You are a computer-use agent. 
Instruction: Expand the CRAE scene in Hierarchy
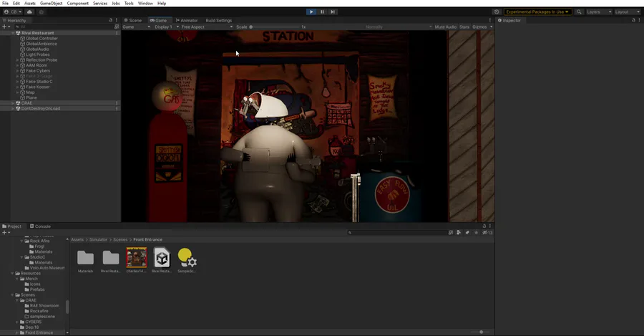click(13, 103)
